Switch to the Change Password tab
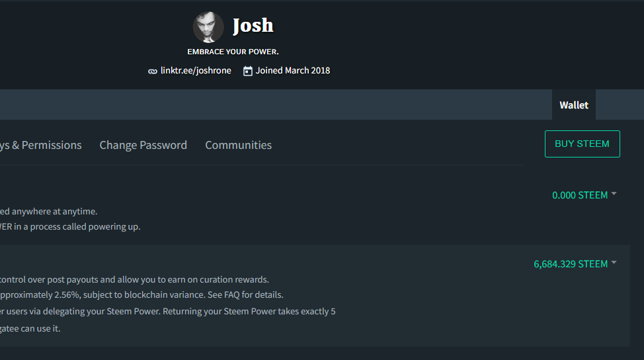Image resolution: width=644 pixels, height=360 pixels. [143, 145]
